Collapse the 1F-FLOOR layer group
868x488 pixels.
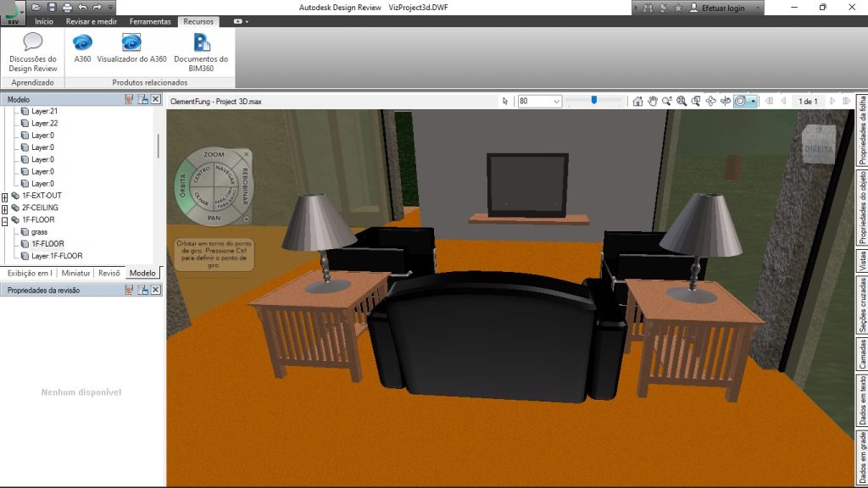(x=7, y=219)
